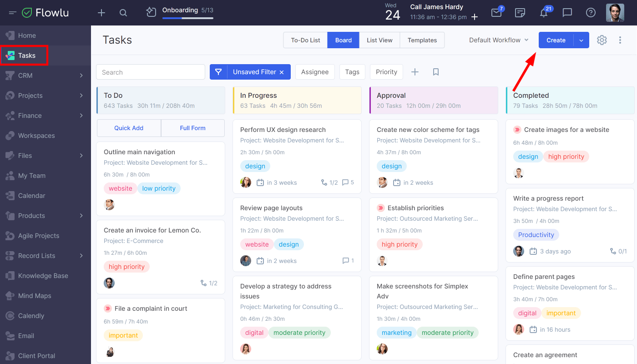Open the Wed 24 date widget

pyautogui.click(x=392, y=13)
